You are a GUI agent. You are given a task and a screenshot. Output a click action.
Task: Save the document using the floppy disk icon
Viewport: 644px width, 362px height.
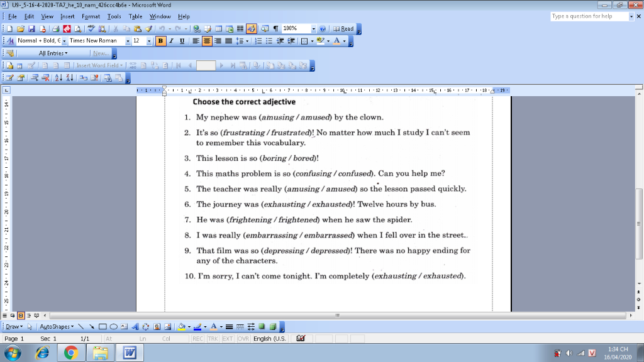click(31, 29)
